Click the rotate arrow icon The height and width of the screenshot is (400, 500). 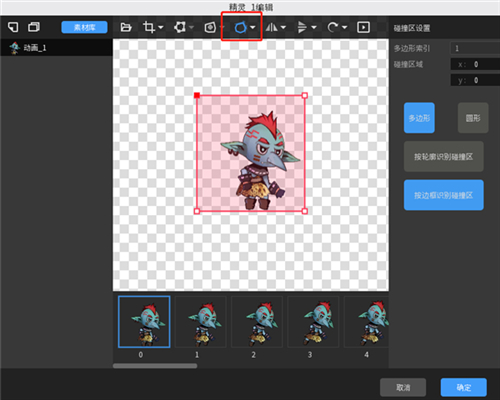click(x=333, y=27)
